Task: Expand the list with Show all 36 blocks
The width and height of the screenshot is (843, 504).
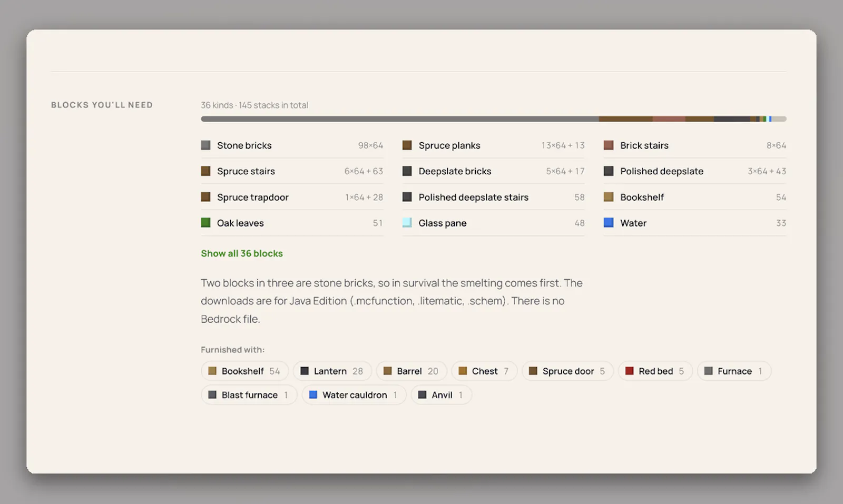Action: point(242,253)
